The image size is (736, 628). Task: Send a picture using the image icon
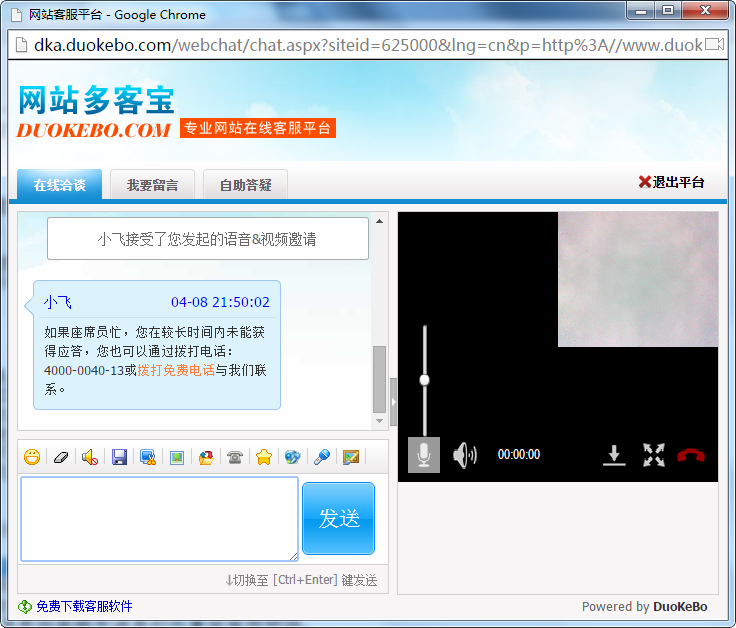click(177, 457)
